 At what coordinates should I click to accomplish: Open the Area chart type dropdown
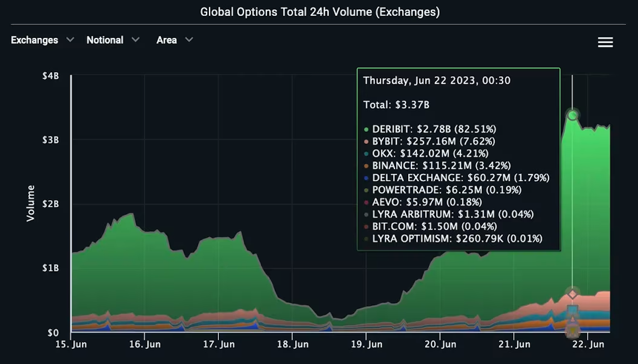click(174, 40)
